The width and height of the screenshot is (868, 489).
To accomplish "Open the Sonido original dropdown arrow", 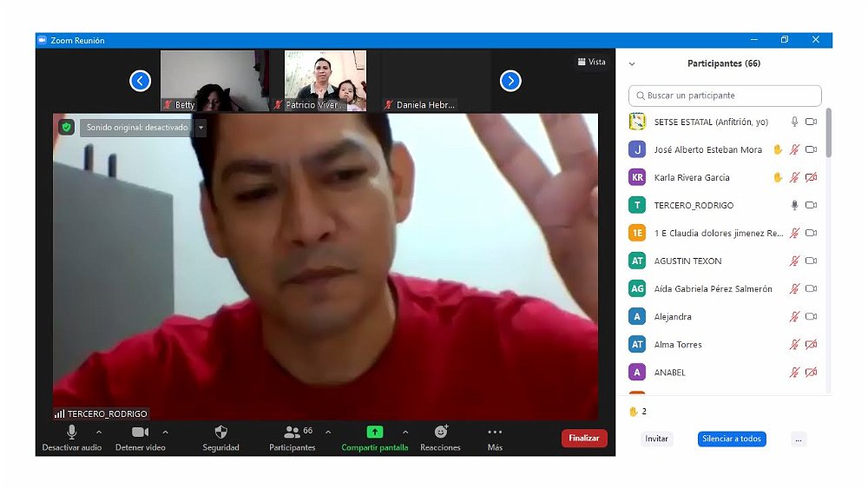I will (x=201, y=128).
